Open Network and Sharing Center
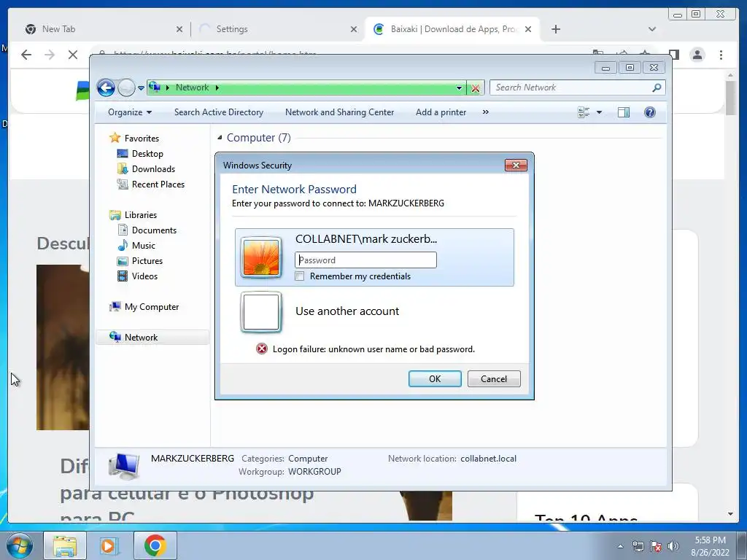The image size is (747, 560). point(339,112)
